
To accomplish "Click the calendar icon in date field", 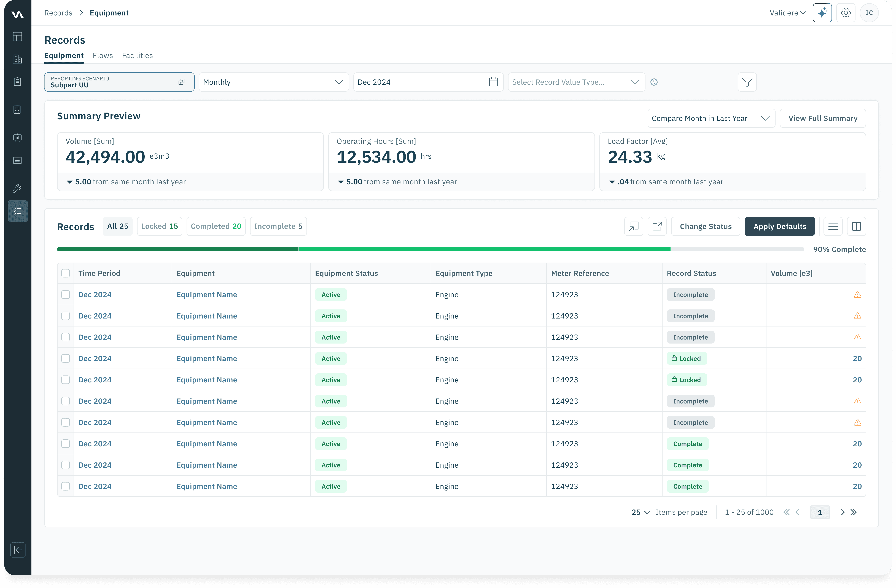I will point(493,82).
